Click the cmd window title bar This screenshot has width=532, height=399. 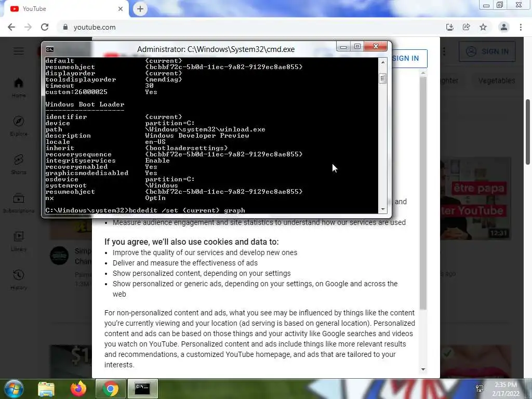coord(216,49)
